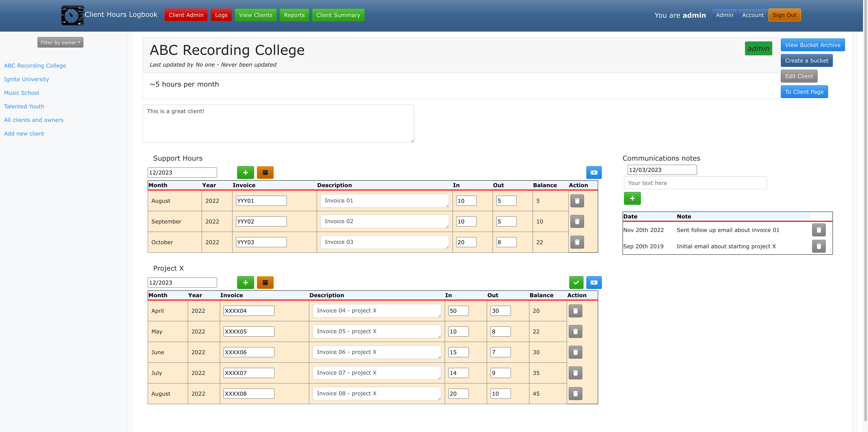Click the 'Sent follow up email' note text
The height and width of the screenshot is (432, 868).
click(728, 230)
